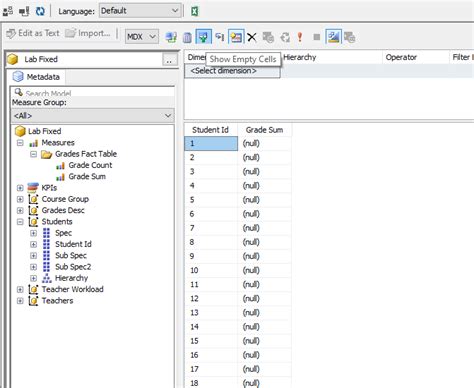Expand the Spec attribute
The width and height of the screenshot is (474, 388).
click(x=33, y=233)
